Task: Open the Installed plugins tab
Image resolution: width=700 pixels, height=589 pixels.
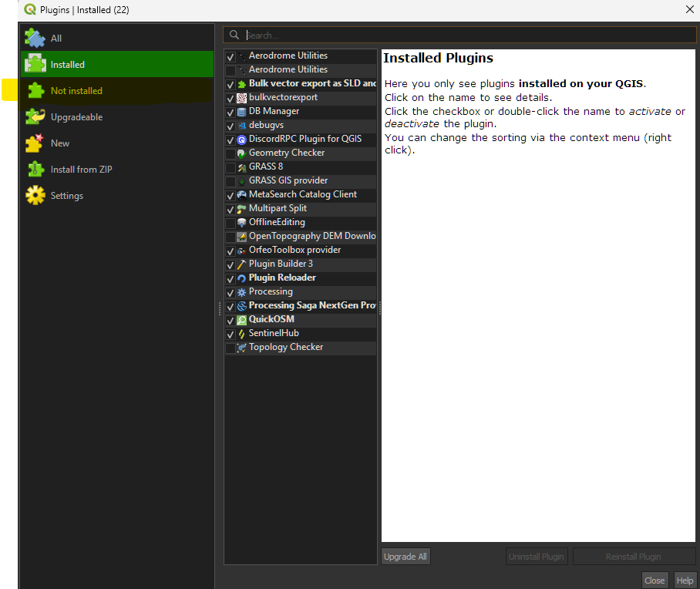Action: (x=68, y=65)
